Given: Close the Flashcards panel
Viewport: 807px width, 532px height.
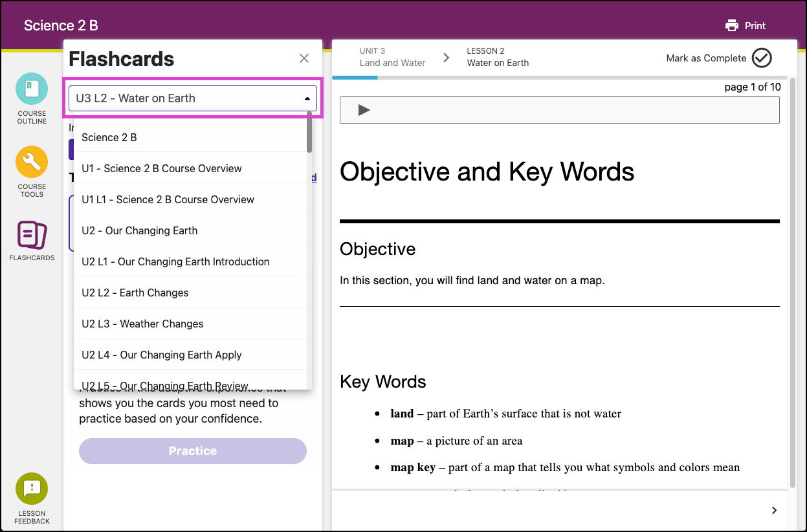Looking at the screenshot, I should tap(304, 58).
